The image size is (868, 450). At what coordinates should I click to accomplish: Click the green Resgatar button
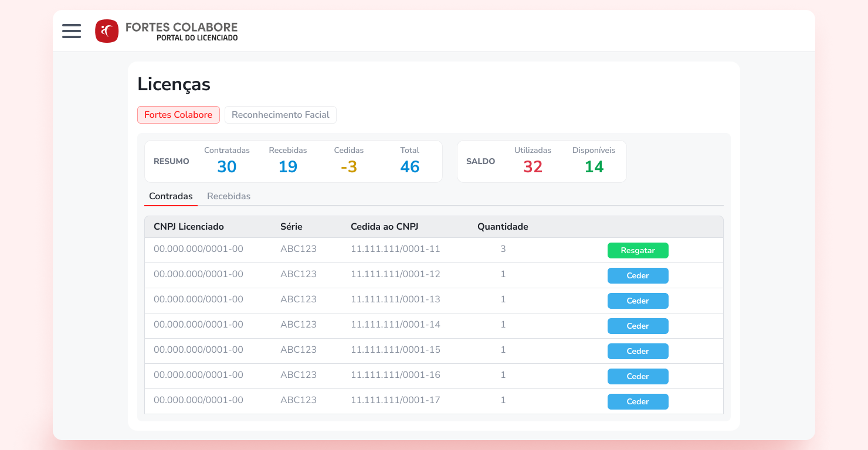[x=638, y=250]
